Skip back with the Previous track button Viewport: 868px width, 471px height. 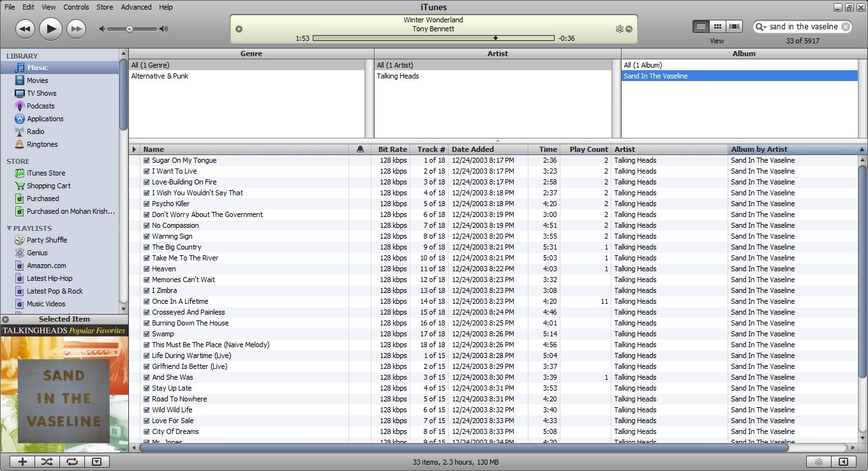[25, 28]
